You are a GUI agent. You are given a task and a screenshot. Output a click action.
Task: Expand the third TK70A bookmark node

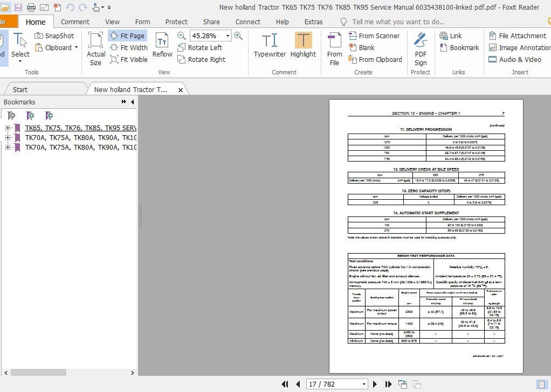coord(8,148)
